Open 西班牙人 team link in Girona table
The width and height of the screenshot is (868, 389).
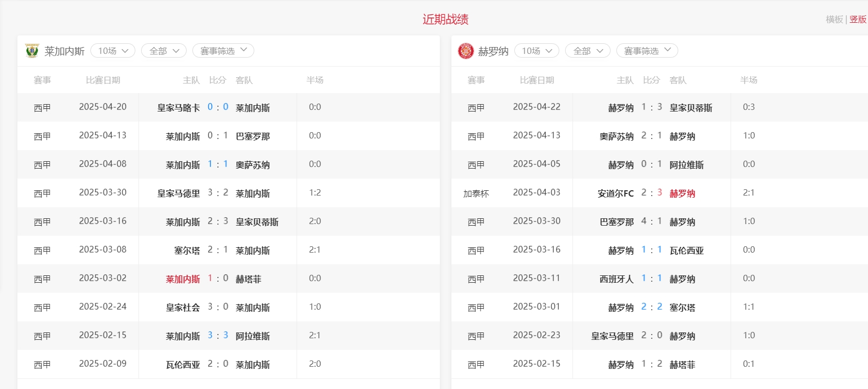click(616, 279)
